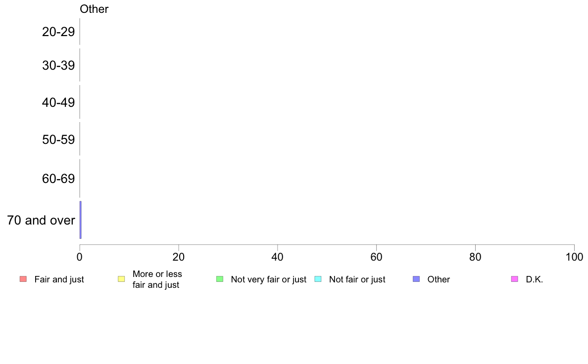The height and width of the screenshot is (364, 588).
Task: Click the 100 tick on the x-axis
Action: 574,257
